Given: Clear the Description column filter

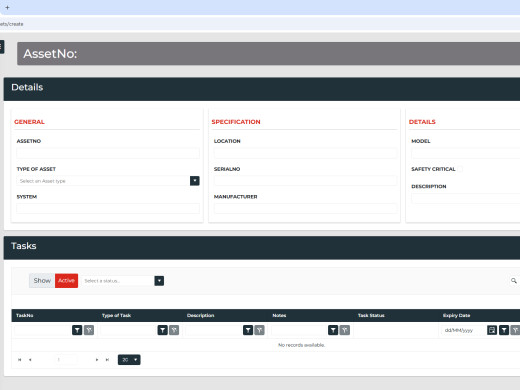Looking at the screenshot, I should tap(260, 330).
